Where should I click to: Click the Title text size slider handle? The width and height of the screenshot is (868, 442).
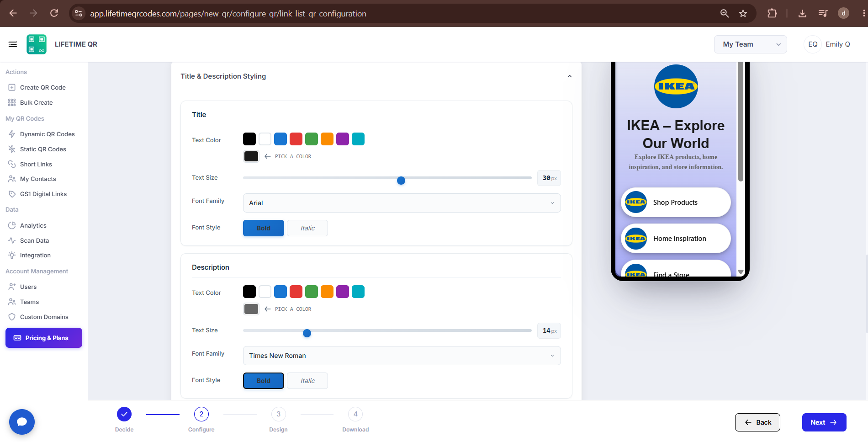pos(401,181)
